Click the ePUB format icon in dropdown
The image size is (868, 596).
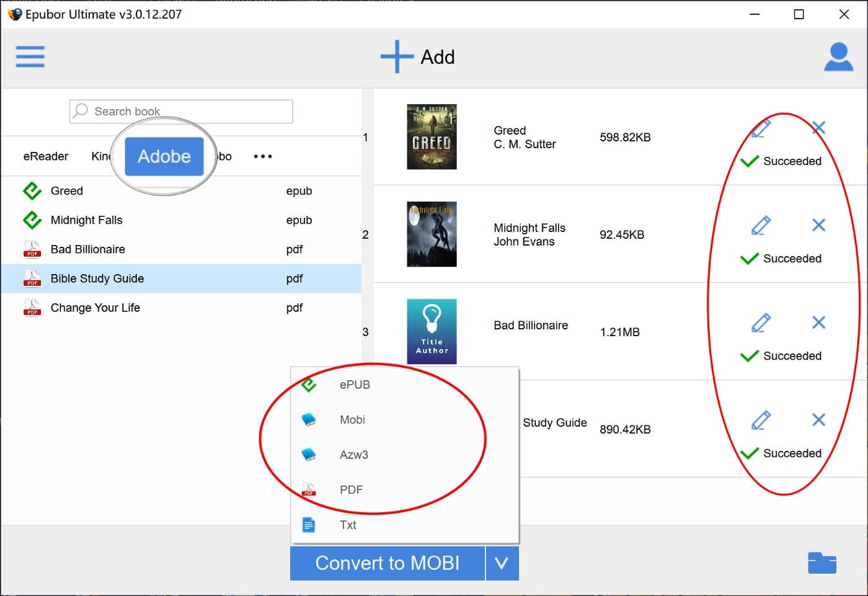click(x=309, y=385)
